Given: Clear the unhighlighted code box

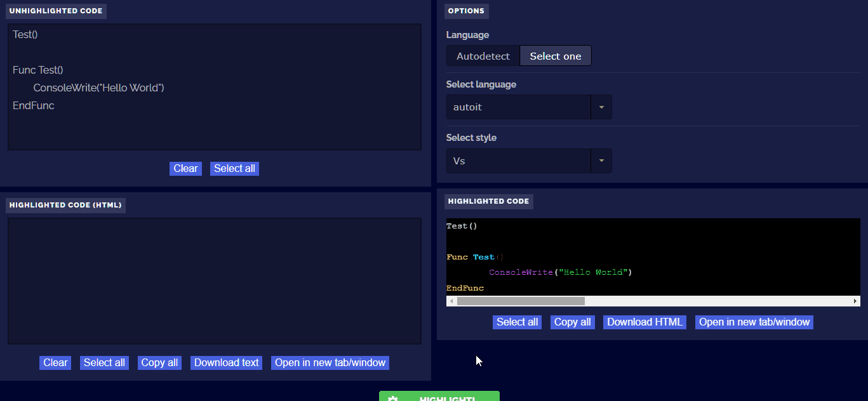Looking at the screenshot, I should click(x=185, y=168).
